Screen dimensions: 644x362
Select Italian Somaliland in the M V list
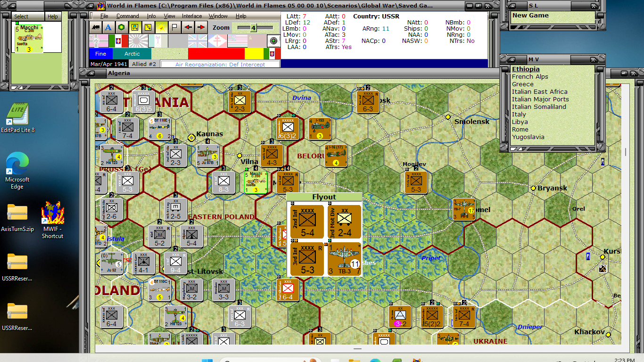538,107
